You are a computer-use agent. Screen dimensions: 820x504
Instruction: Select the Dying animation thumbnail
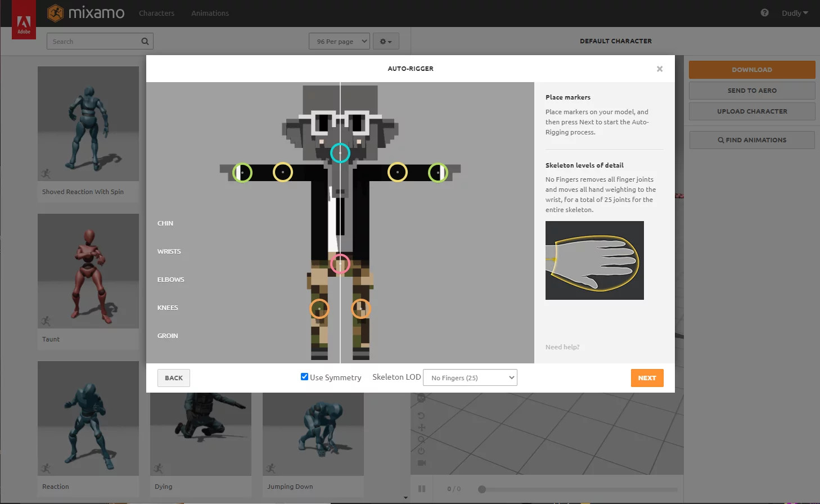pos(201,434)
